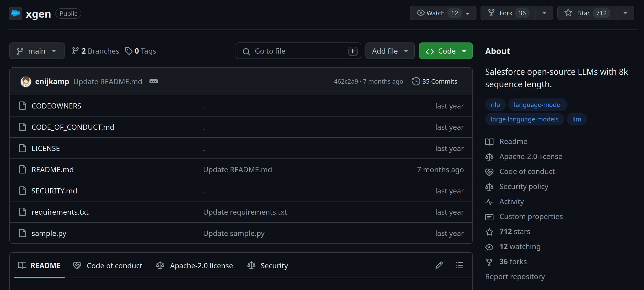Switch to the Apache-2.0 license tab
Screen dimensions: 644x290
pos(194,265)
